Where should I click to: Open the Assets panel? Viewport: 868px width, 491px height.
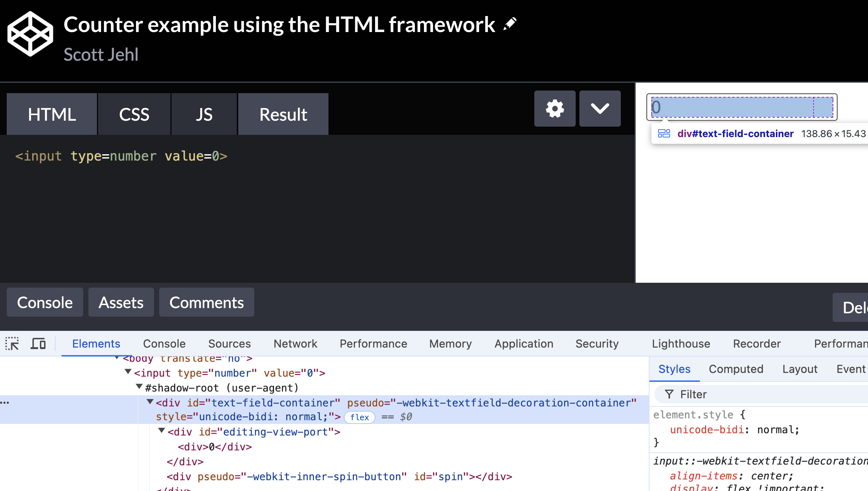(121, 302)
